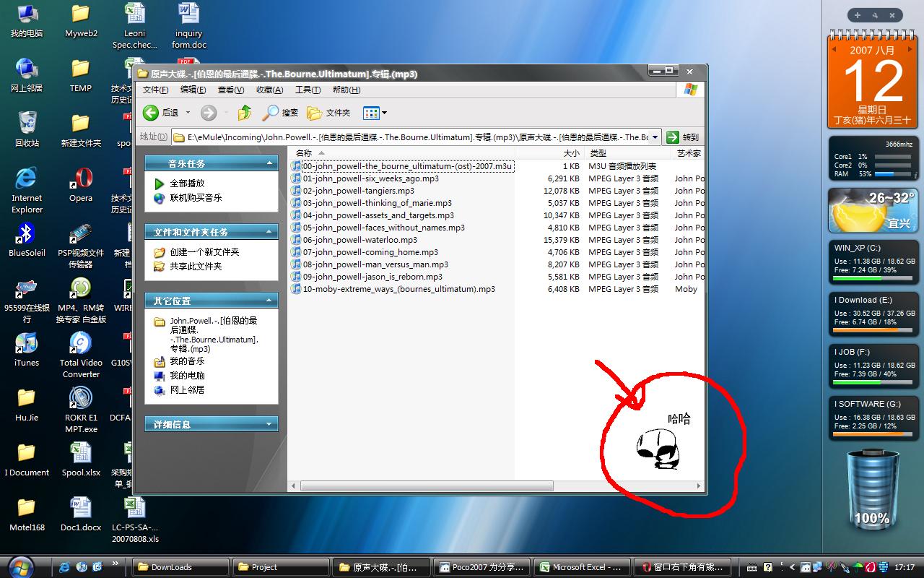Open the Back button history dropdown arrow
This screenshot has height=578, width=924.
(188, 113)
